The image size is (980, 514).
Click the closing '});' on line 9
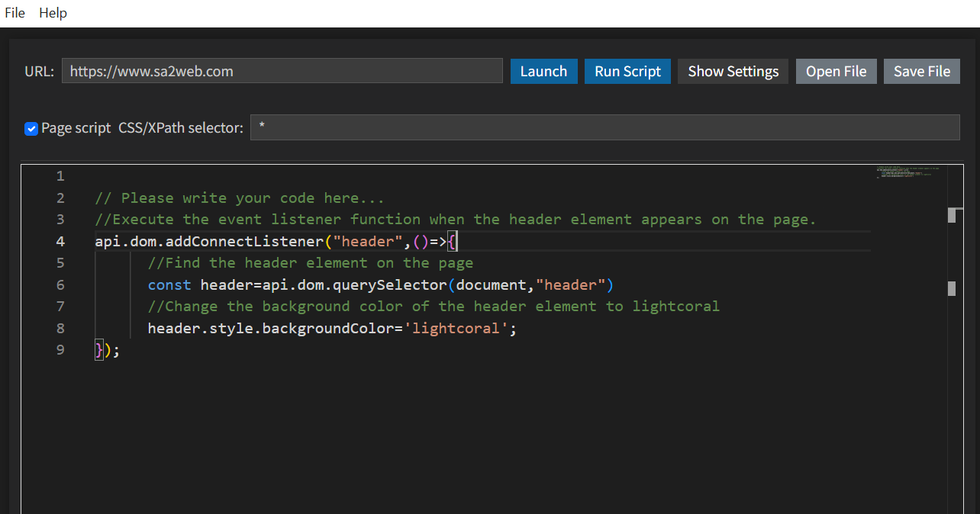coord(108,350)
